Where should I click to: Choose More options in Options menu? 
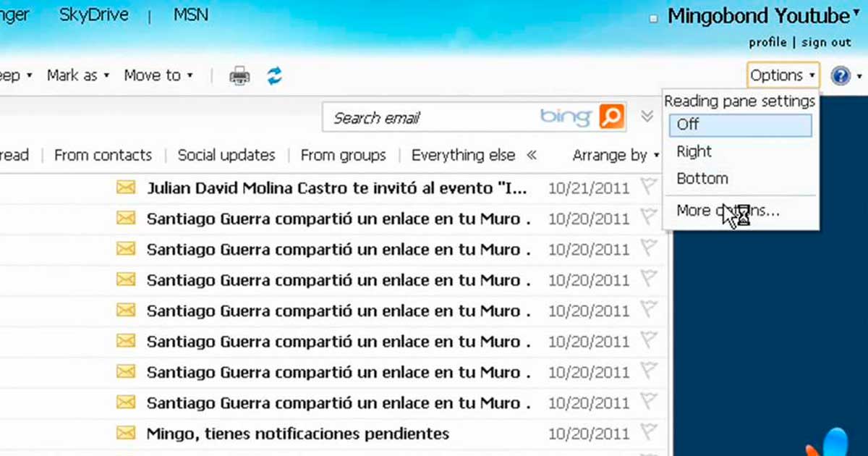pyautogui.click(x=728, y=211)
